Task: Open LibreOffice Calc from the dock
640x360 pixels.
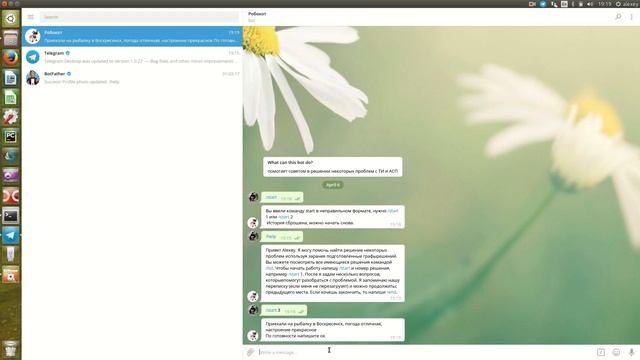Action: point(11,97)
